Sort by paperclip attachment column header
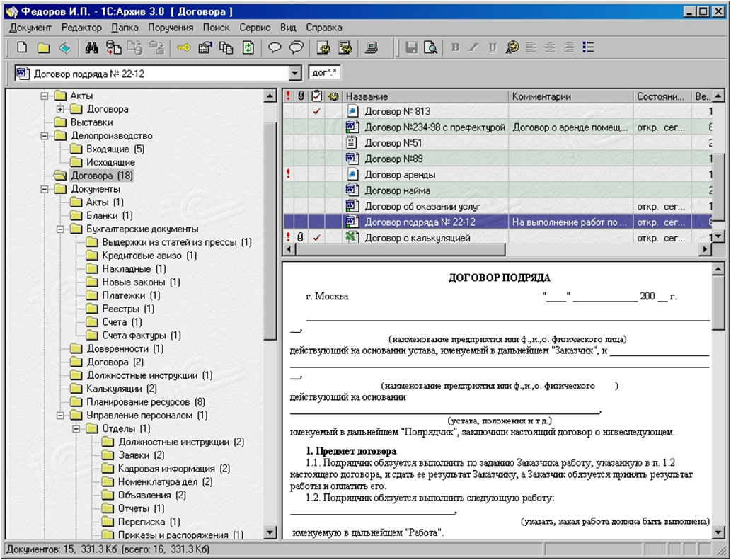 pos(301,96)
